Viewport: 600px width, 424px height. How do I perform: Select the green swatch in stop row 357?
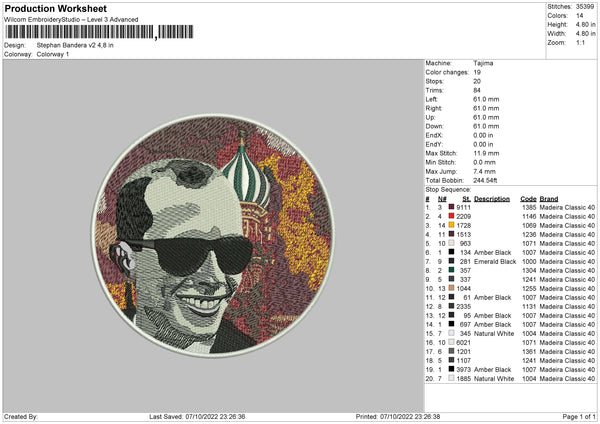pyautogui.click(x=452, y=270)
